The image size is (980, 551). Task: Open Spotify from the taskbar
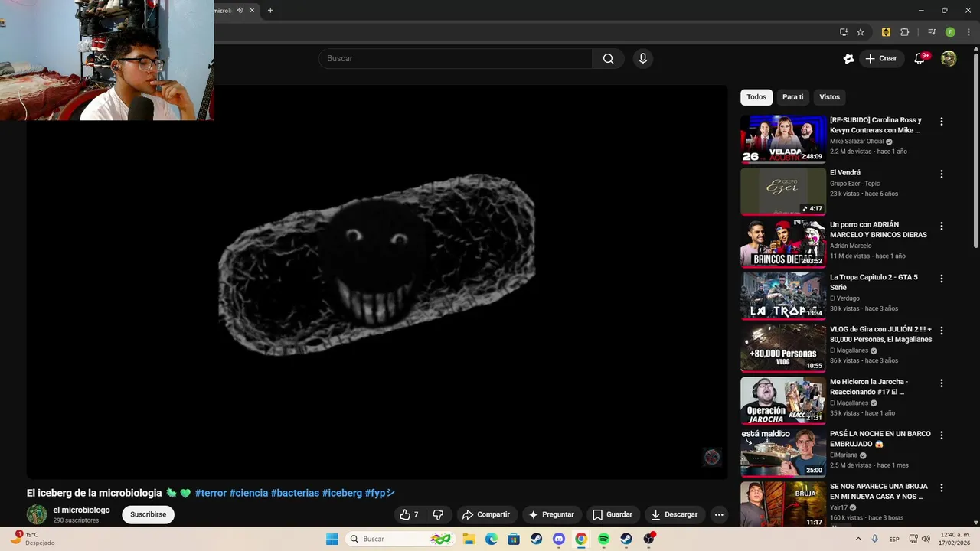click(x=603, y=539)
